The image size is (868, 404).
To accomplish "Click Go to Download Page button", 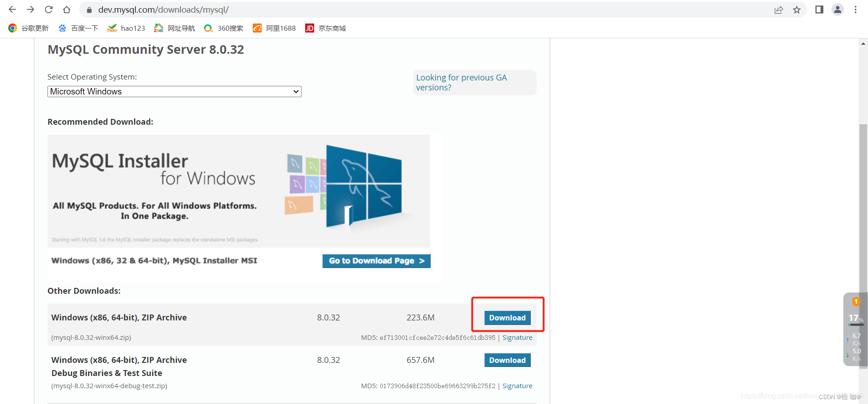I will [x=376, y=261].
